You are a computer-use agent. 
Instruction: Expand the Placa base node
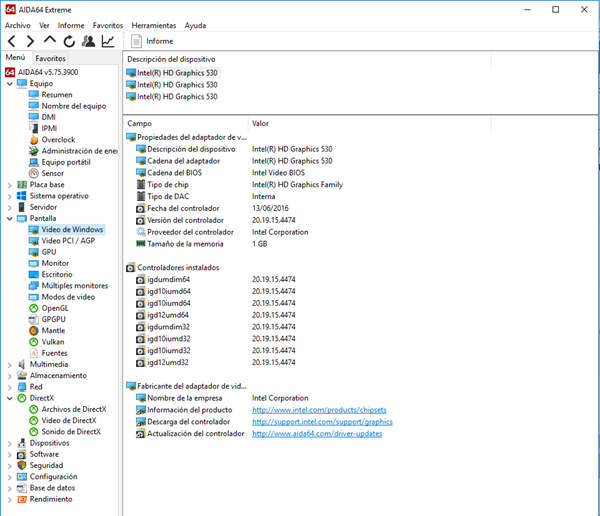[x=10, y=185]
